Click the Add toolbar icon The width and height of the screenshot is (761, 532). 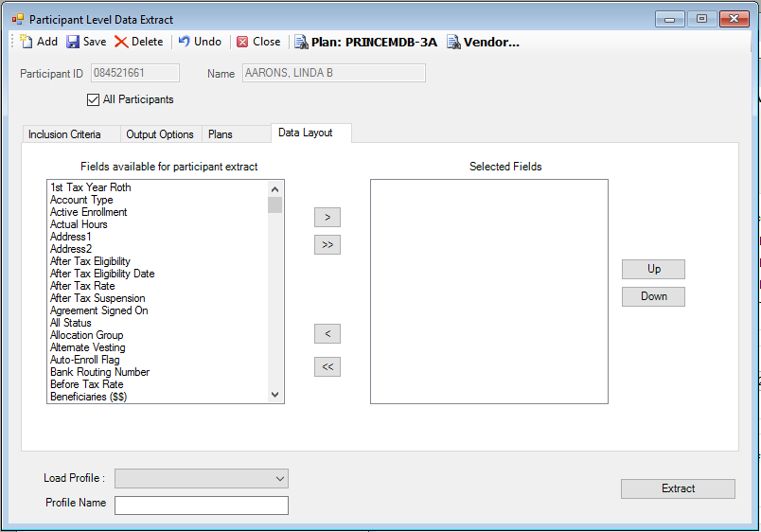(27, 42)
